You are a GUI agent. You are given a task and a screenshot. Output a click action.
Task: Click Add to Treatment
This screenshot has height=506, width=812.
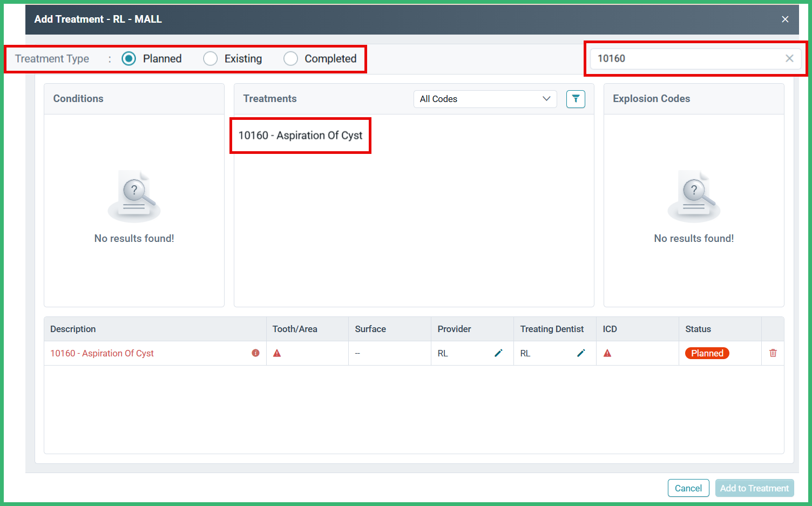[754, 488]
